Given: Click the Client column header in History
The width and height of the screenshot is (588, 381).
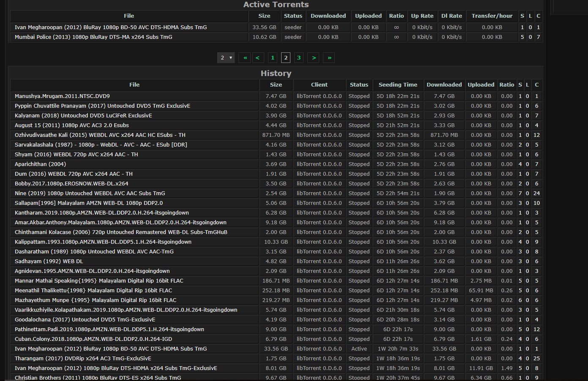Looking at the screenshot, I should coord(319,85).
